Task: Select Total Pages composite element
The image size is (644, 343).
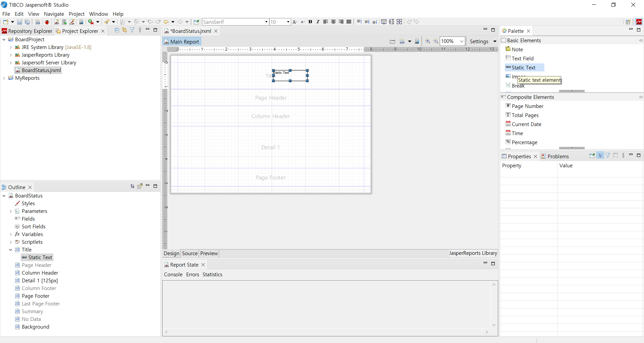Action: pos(522,115)
